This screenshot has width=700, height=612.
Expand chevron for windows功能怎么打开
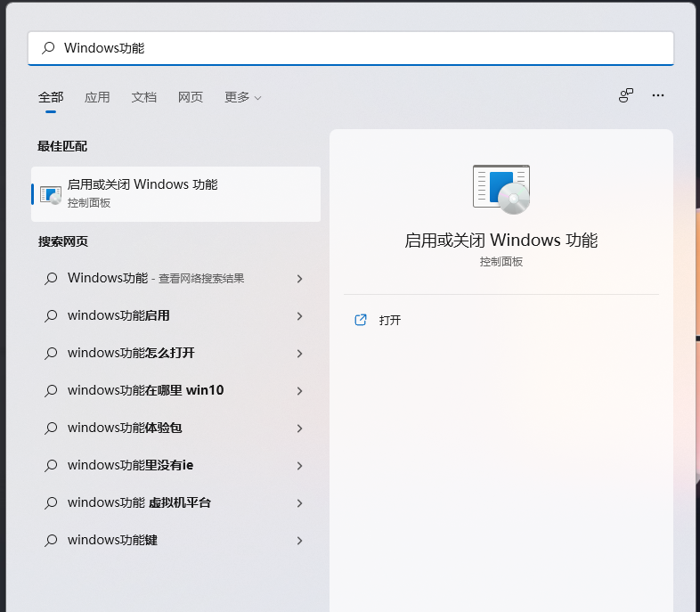pyautogui.click(x=299, y=354)
